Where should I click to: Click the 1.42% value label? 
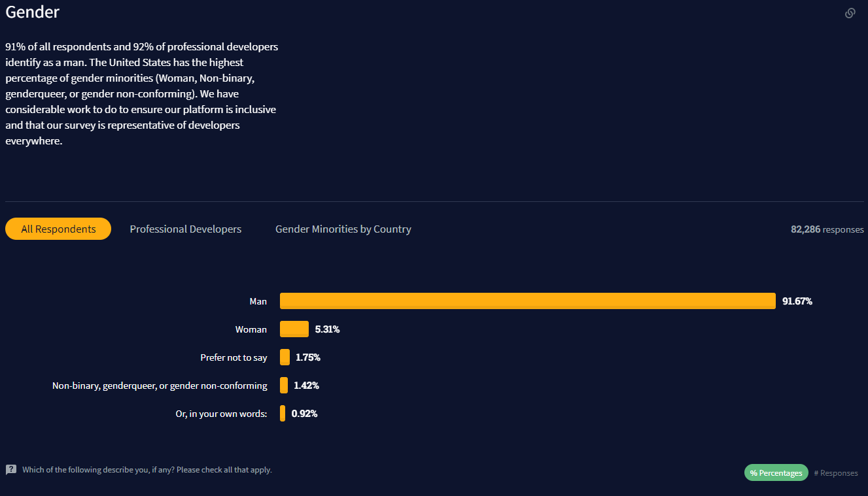(306, 386)
